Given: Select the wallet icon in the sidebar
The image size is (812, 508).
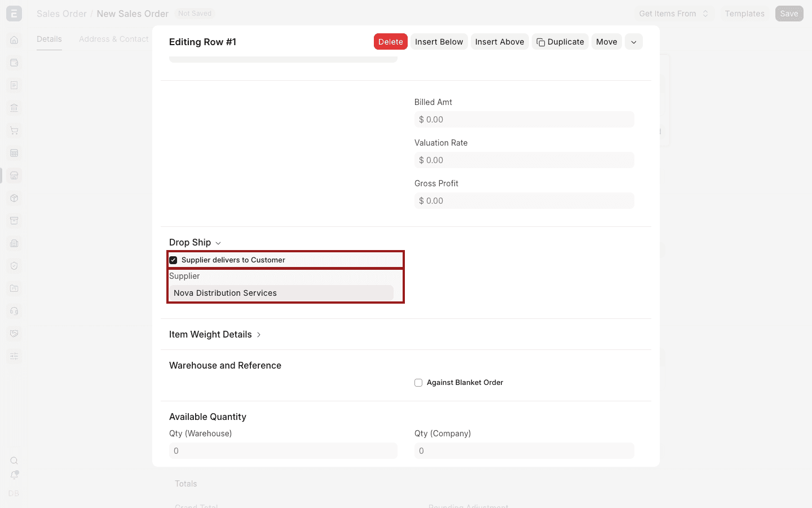Looking at the screenshot, I should point(14,63).
